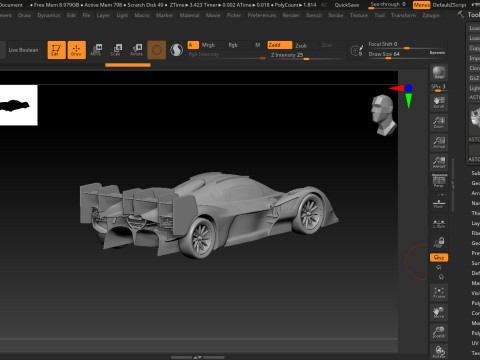
Task: Select the Scroll hand icon
Action: tap(439, 102)
